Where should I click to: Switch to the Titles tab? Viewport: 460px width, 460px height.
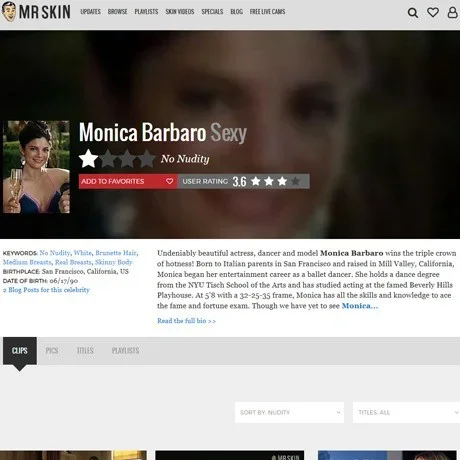85,351
